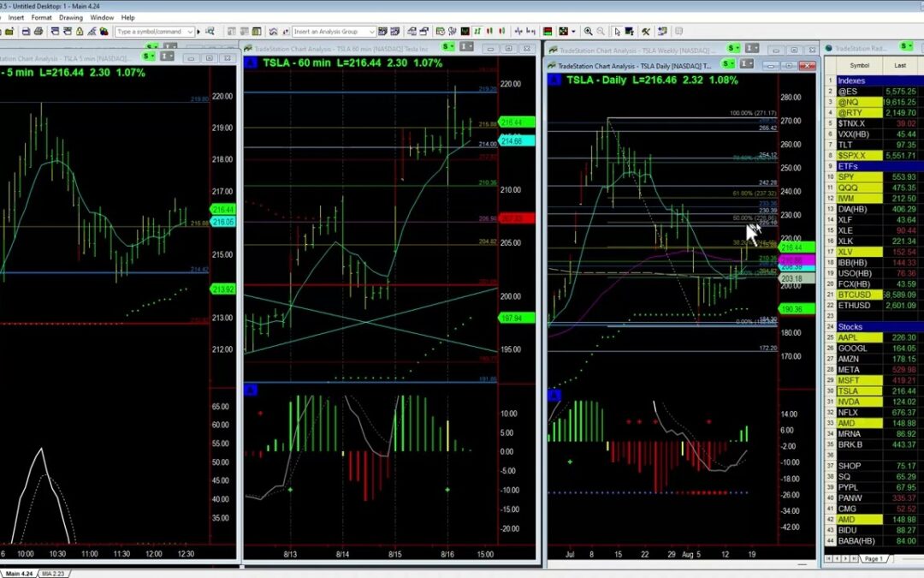The height and width of the screenshot is (578, 924).
Task: Click the blue chart number box on 60 min chart
Action: pos(251,63)
